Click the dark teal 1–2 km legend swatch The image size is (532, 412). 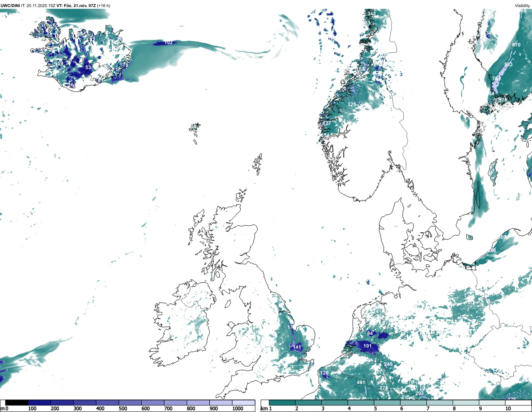282,402
